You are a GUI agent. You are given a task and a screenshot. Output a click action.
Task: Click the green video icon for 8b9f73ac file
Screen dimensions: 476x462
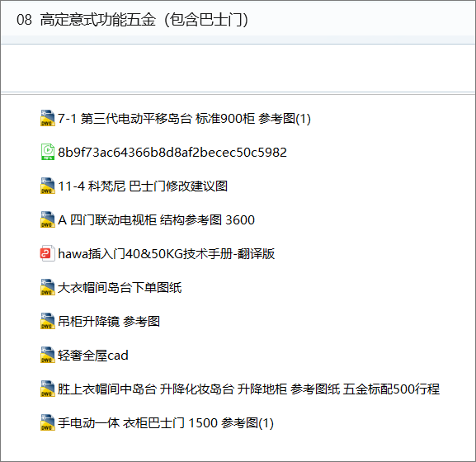click(x=48, y=152)
